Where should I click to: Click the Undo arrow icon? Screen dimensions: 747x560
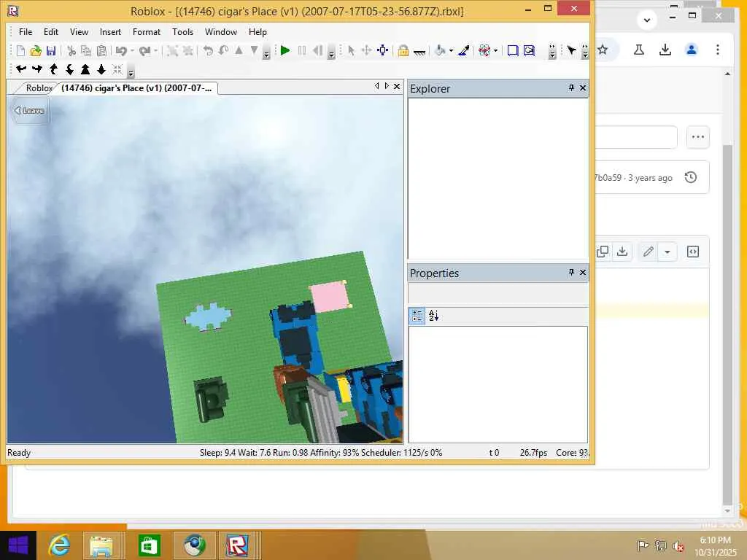(121, 50)
